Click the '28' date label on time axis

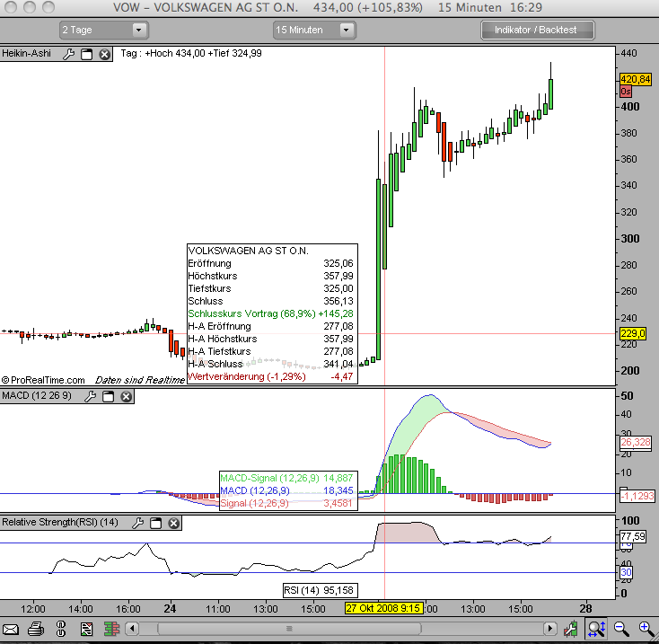(x=586, y=609)
